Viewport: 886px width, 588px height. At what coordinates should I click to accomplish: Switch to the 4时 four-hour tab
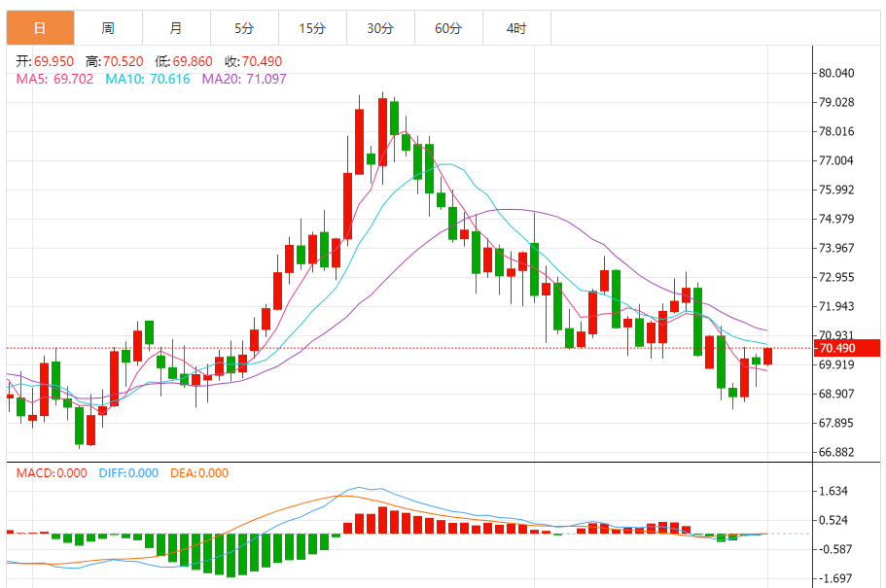tap(516, 27)
